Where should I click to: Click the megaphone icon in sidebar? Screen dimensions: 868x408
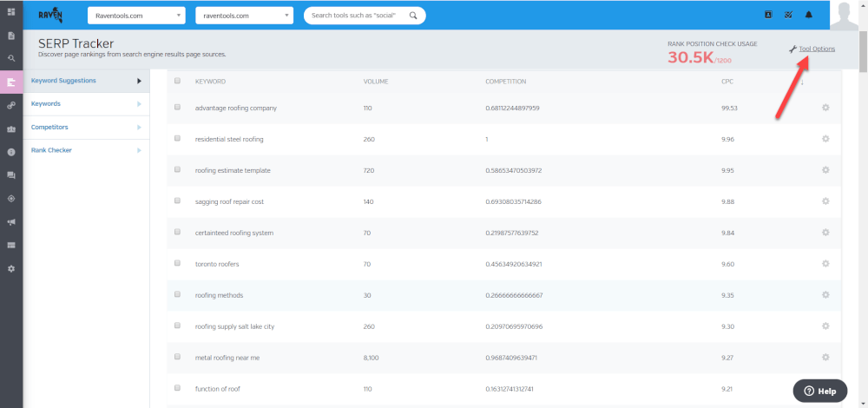coord(11,222)
